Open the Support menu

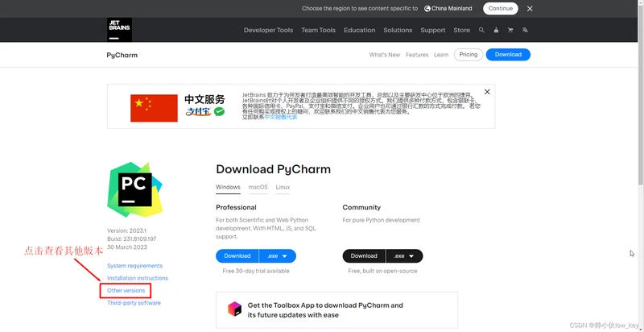pyautogui.click(x=433, y=30)
